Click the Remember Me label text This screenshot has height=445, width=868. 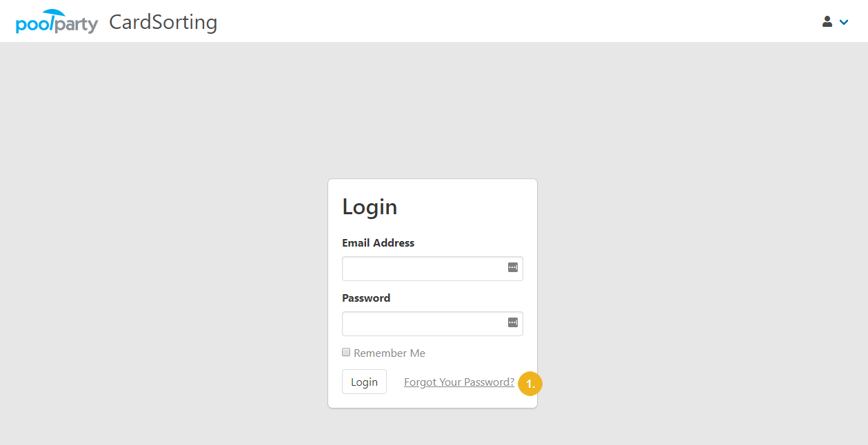click(390, 353)
